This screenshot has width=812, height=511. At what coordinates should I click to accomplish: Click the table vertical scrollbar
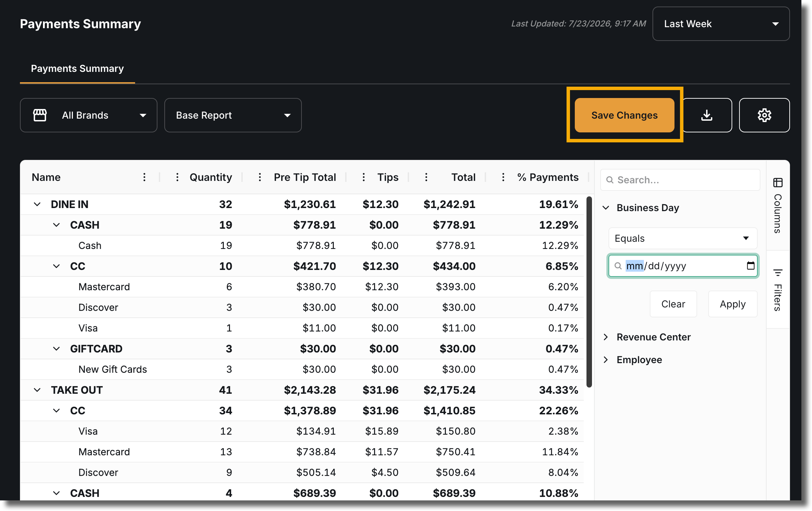pyautogui.click(x=589, y=292)
